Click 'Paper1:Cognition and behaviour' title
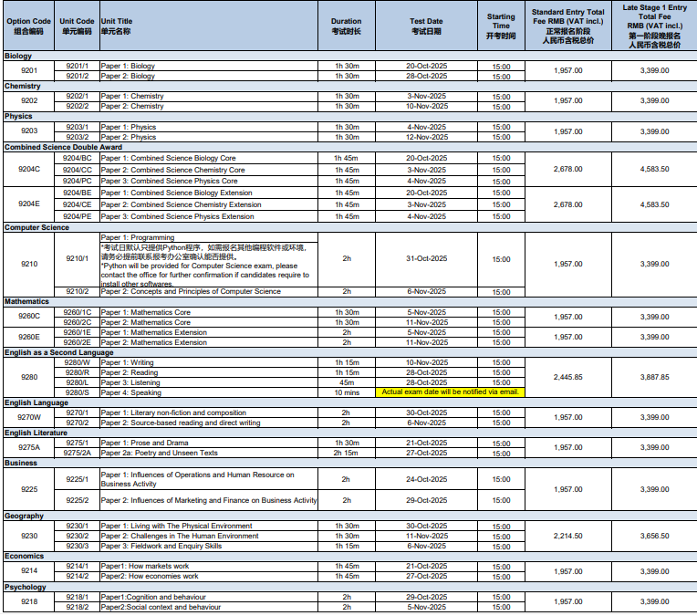 (x=153, y=598)
